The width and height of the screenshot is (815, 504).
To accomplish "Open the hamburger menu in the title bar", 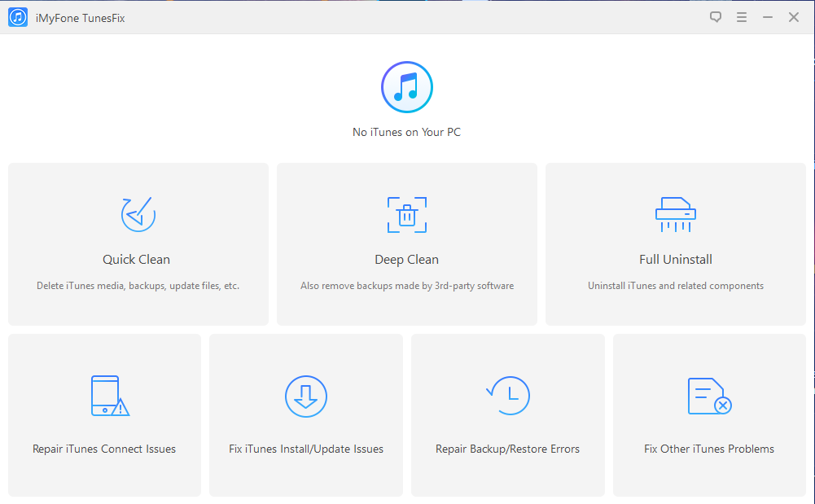I will [x=741, y=16].
